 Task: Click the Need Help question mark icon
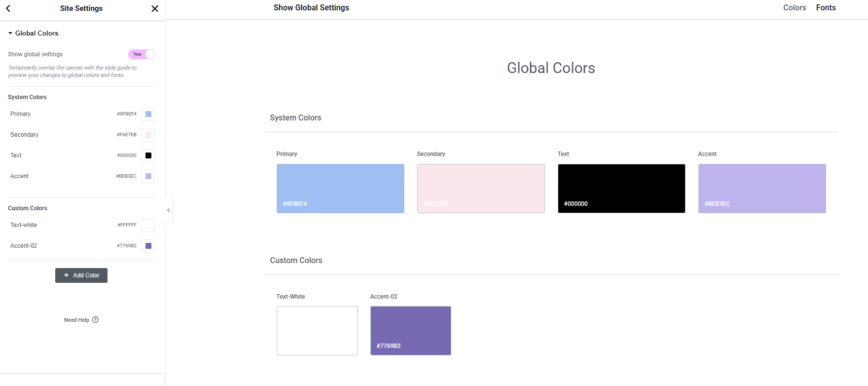tap(96, 320)
